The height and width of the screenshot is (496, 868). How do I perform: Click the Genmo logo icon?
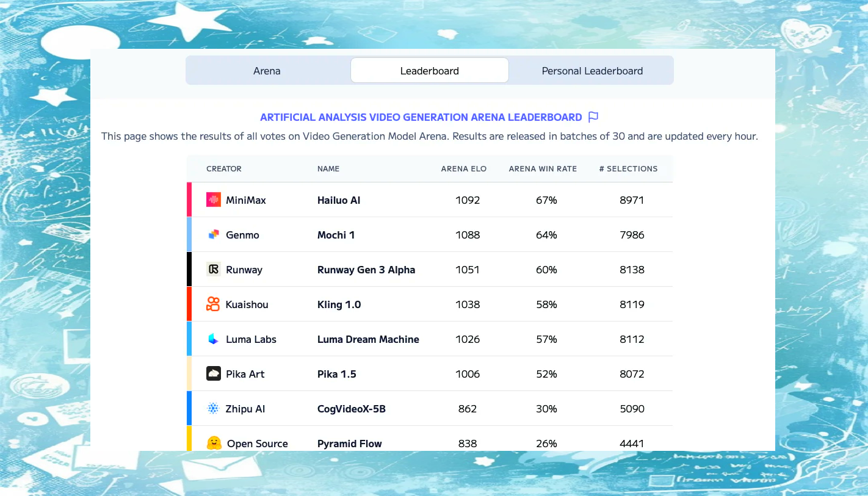[x=213, y=234]
